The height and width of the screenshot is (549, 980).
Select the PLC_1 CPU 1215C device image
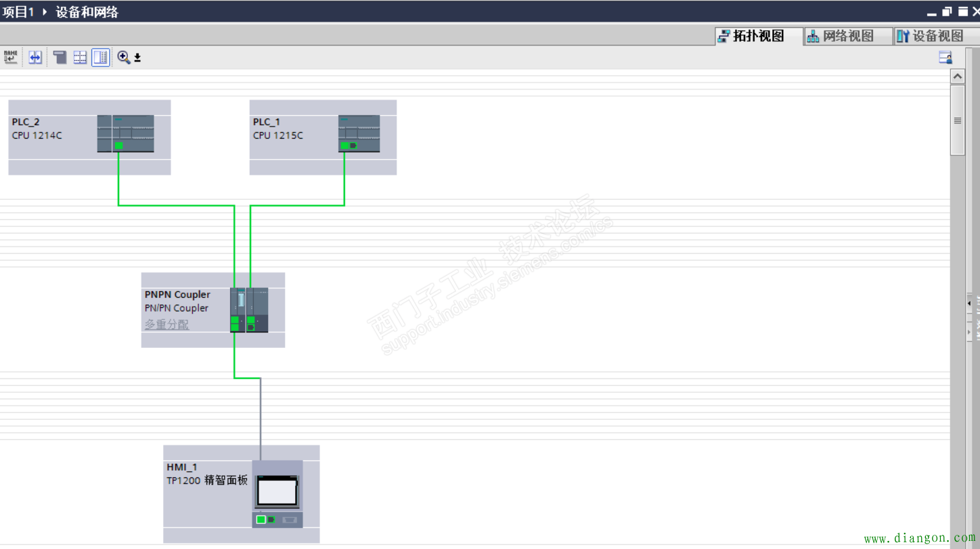[x=359, y=133]
